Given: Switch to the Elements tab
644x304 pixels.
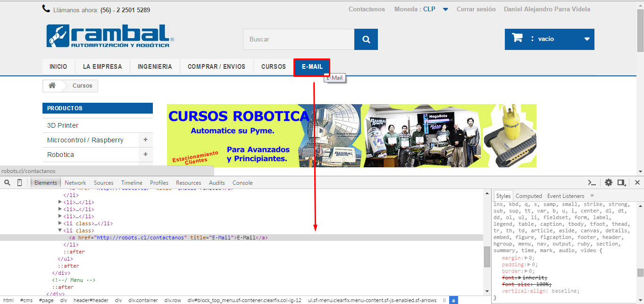Looking at the screenshot, I should tap(46, 183).
